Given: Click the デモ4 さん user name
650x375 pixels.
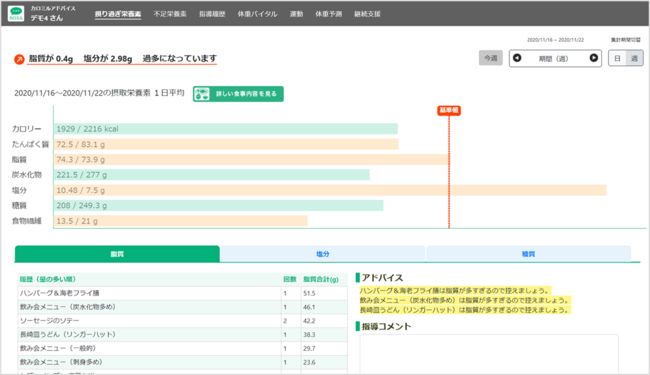Looking at the screenshot, I should tap(46, 18).
